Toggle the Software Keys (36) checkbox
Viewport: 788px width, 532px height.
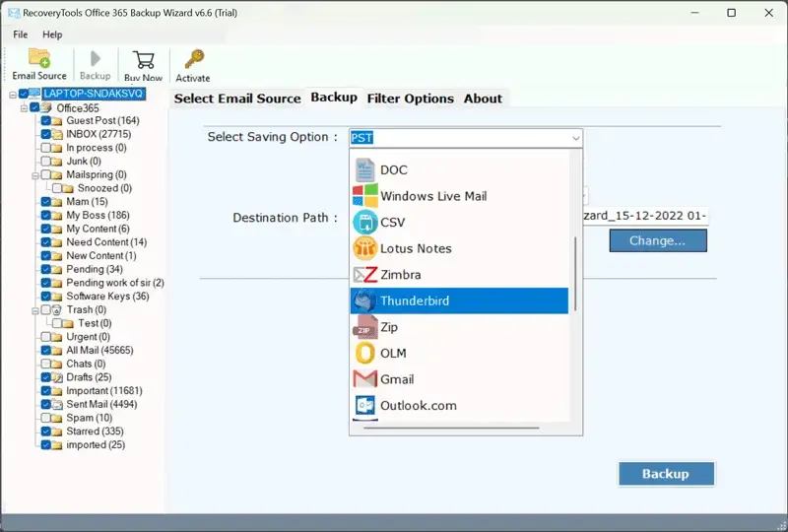tap(45, 297)
